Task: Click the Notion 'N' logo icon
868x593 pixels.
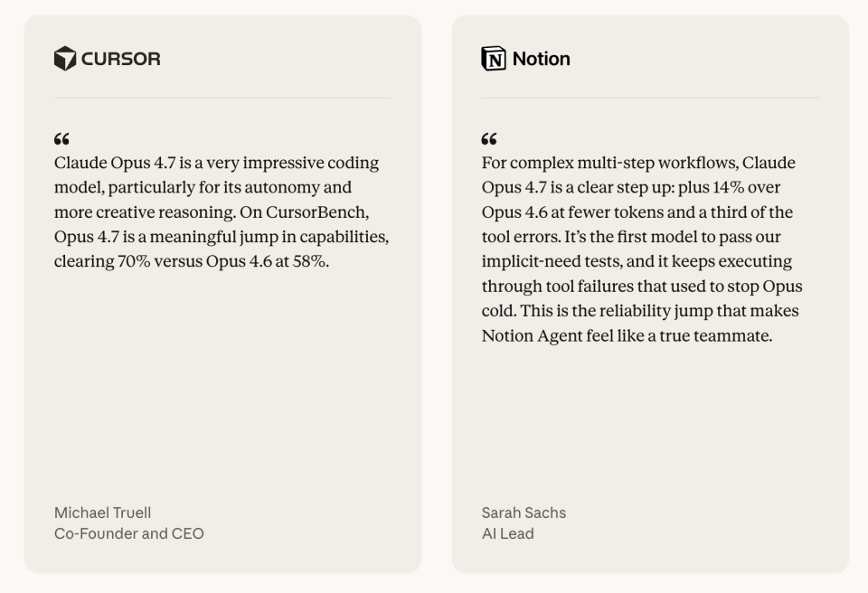Action: click(494, 59)
